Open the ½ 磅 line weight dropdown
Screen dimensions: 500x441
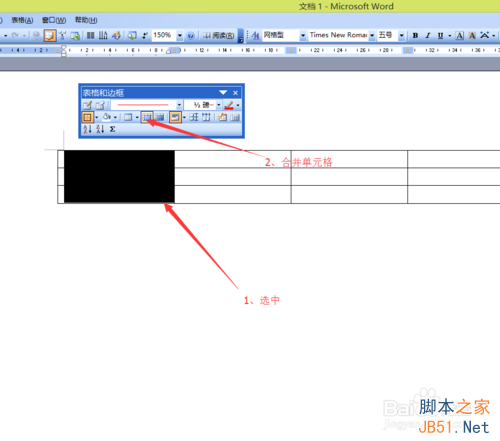pyautogui.click(x=219, y=105)
